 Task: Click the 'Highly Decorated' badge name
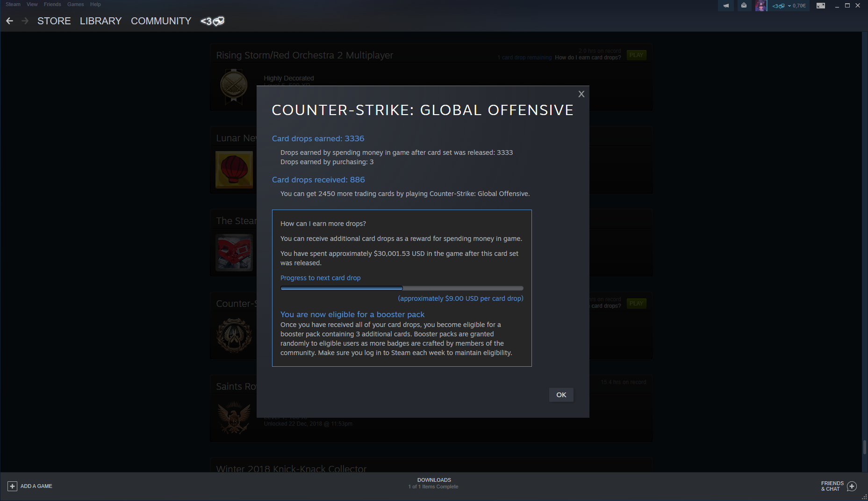(x=289, y=78)
